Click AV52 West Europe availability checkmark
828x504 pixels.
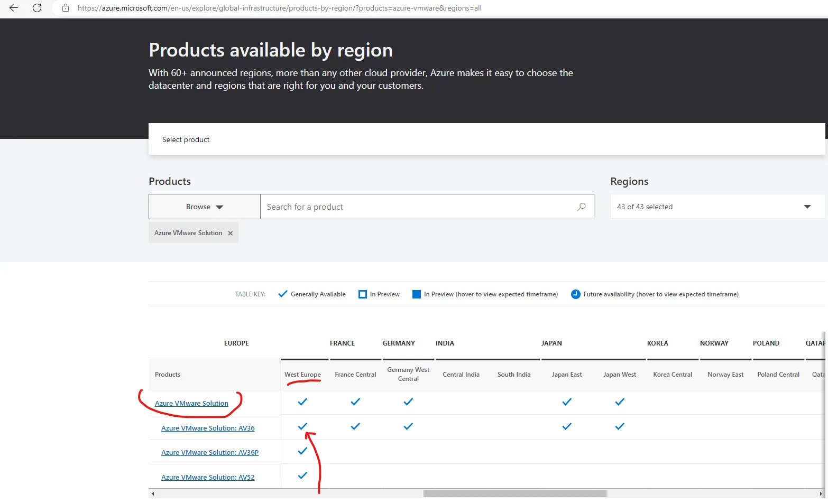coord(302,475)
